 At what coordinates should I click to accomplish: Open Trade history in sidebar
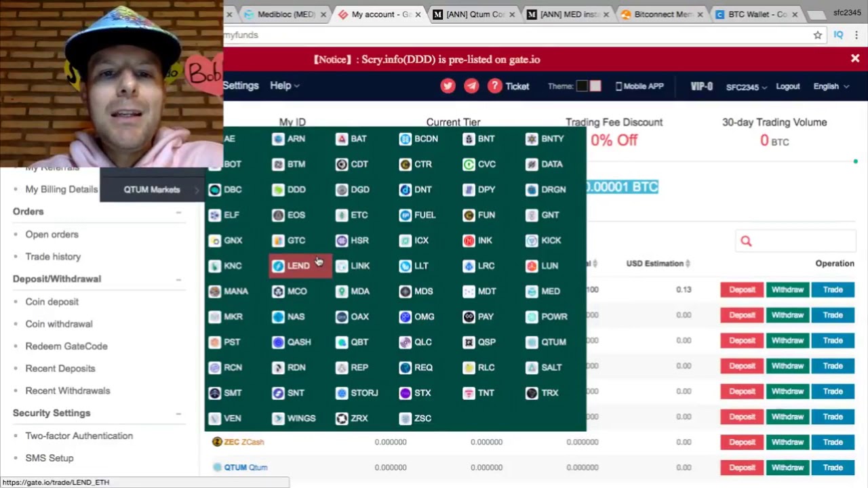[x=53, y=257]
